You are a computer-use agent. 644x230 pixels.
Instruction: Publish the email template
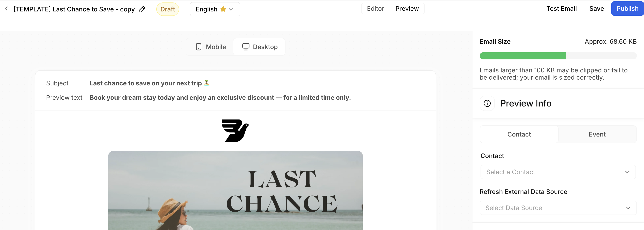pos(627,9)
